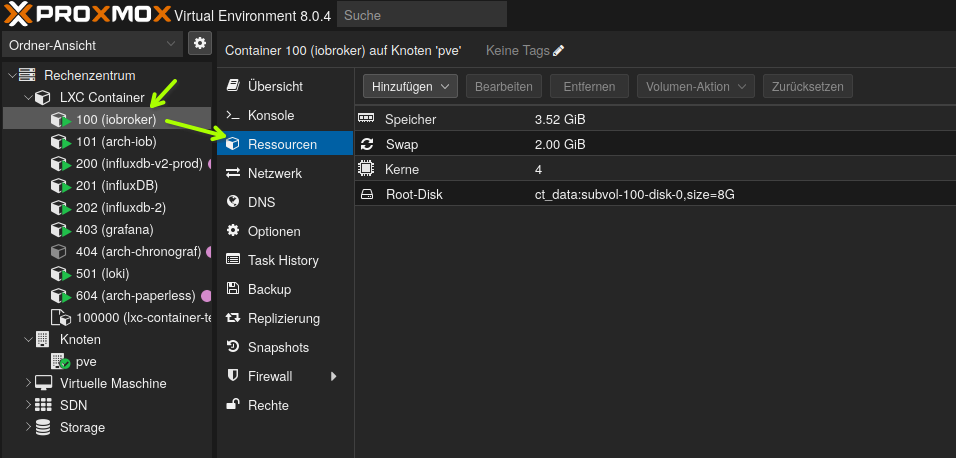The width and height of the screenshot is (956, 458).
Task: Open the Replizierung tab
Action: (x=285, y=318)
